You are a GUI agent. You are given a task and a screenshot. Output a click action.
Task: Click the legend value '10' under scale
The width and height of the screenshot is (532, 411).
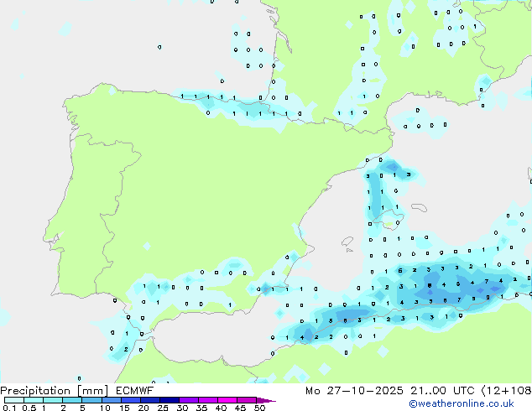coord(105,408)
